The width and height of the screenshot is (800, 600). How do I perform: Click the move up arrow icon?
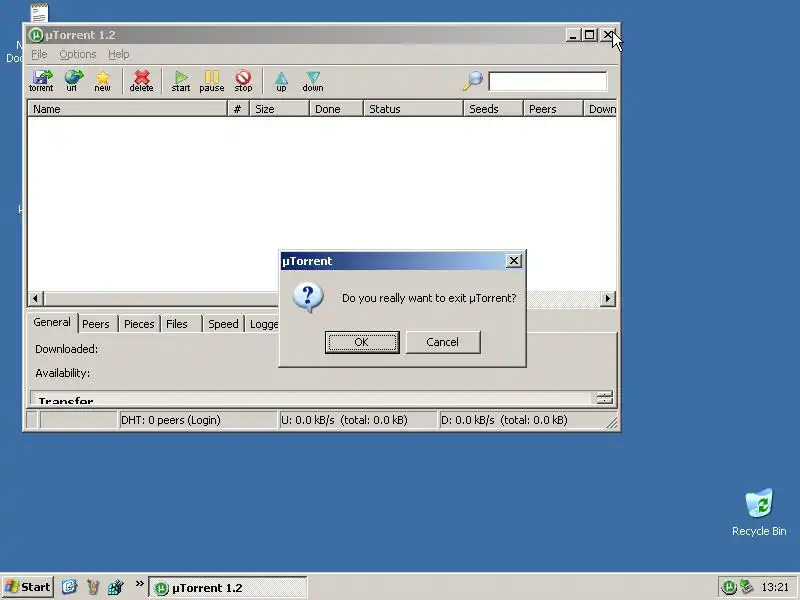point(281,81)
